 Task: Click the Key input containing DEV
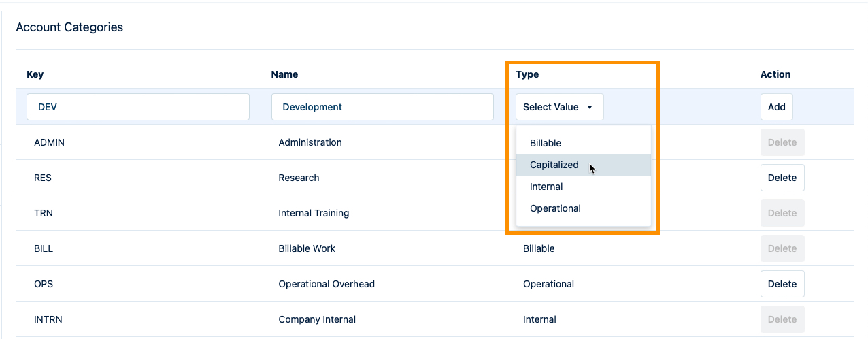(138, 107)
